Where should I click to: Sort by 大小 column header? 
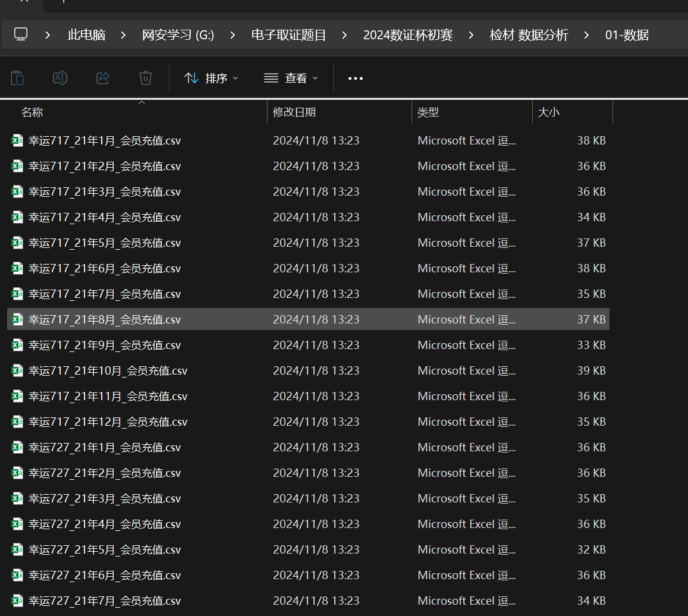click(x=548, y=112)
